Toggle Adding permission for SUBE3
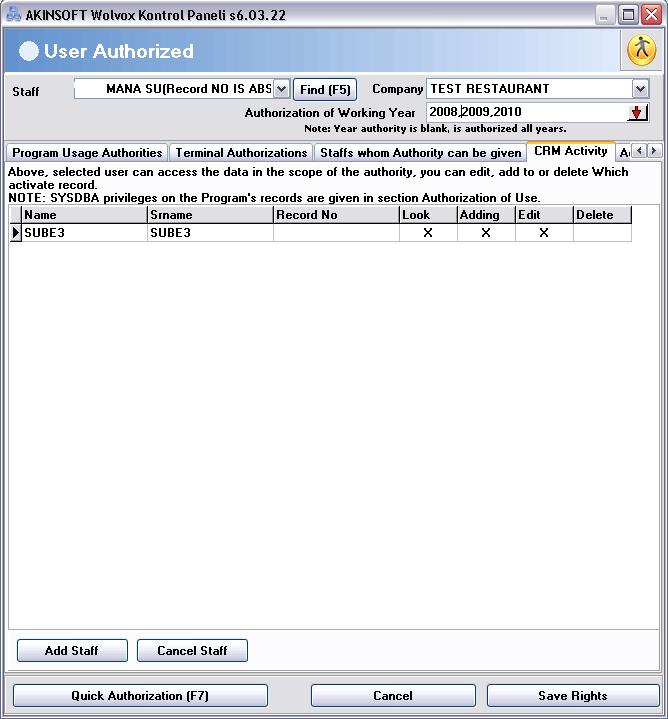The height and width of the screenshot is (719, 668). pyautogui.click(x=486, y=232)
